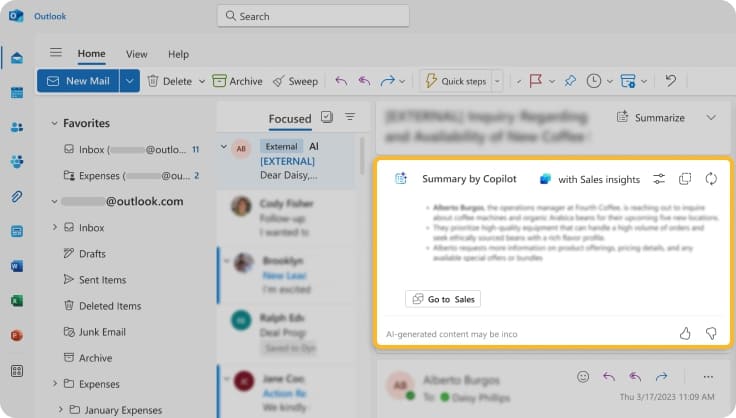Switch to the Home tab
The image size is (736, 418).
92,54
